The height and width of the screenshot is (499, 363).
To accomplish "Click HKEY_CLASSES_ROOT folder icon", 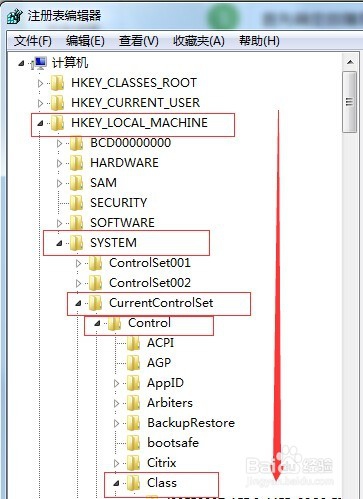I will coord(58,83).
